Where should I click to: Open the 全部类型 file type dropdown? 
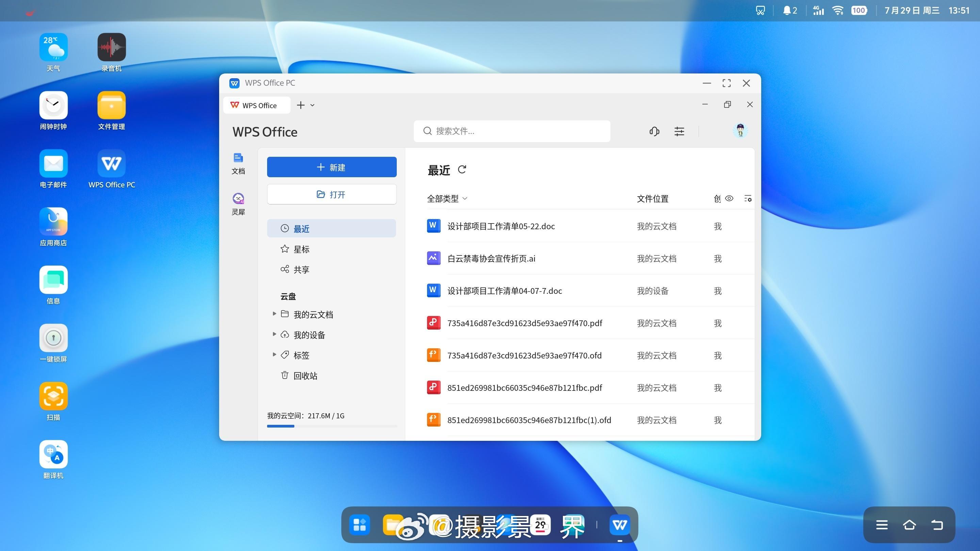tap(447, 199)
